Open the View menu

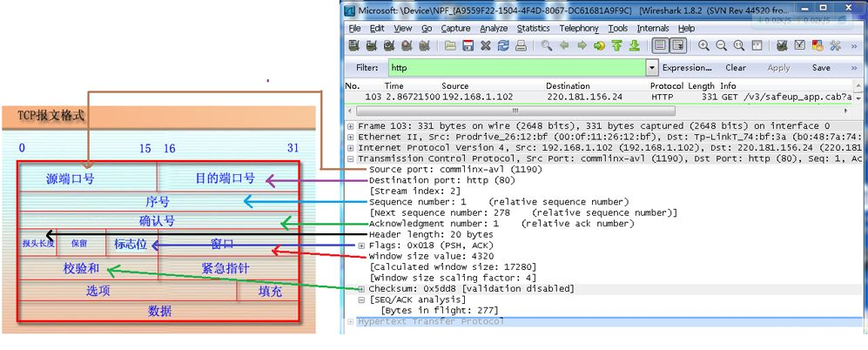403,28
